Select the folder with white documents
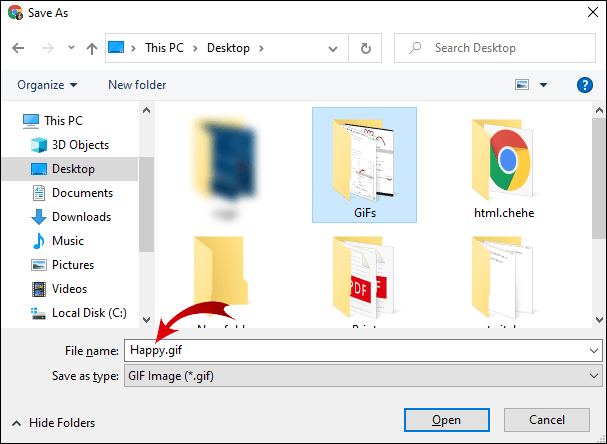This screenshot has height=444, width=607. click(503, 277)
